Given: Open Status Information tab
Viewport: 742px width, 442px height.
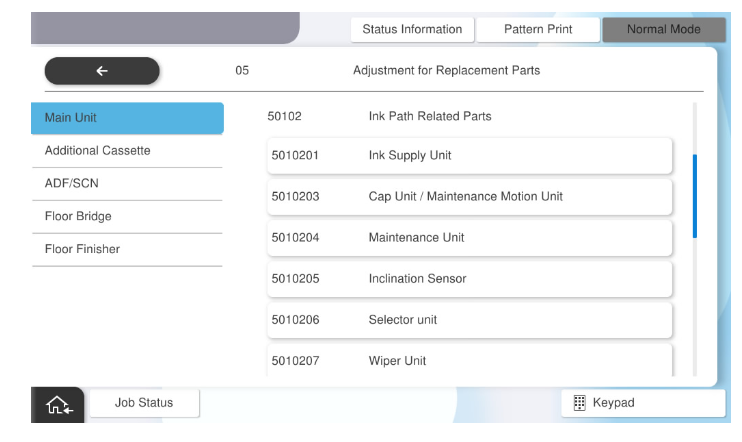Looking at the screenshot, I should (x=411, y=30).
